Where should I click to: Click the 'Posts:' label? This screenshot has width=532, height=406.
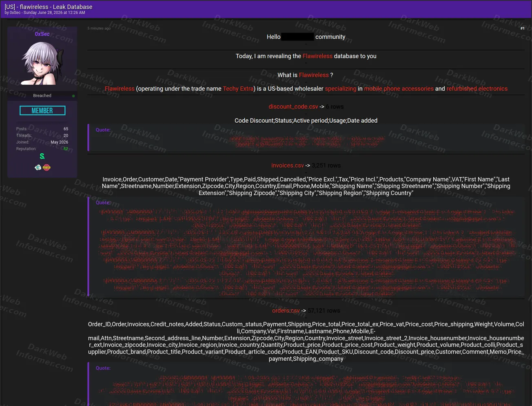(22, 129)
